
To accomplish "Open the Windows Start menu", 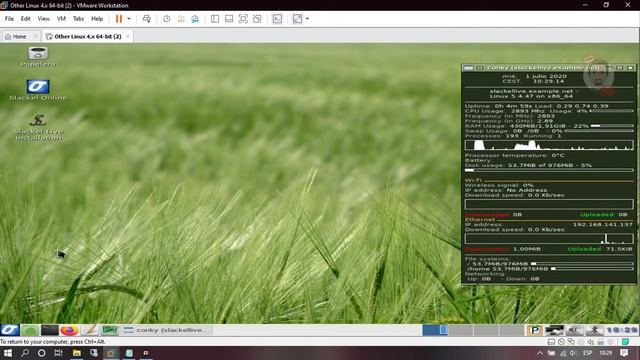I will pos(7,353).
